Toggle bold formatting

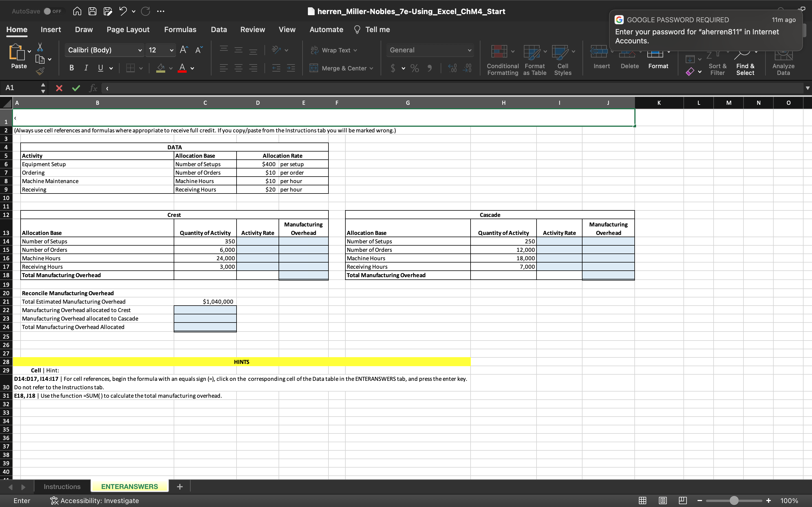[x=71, y=68]
